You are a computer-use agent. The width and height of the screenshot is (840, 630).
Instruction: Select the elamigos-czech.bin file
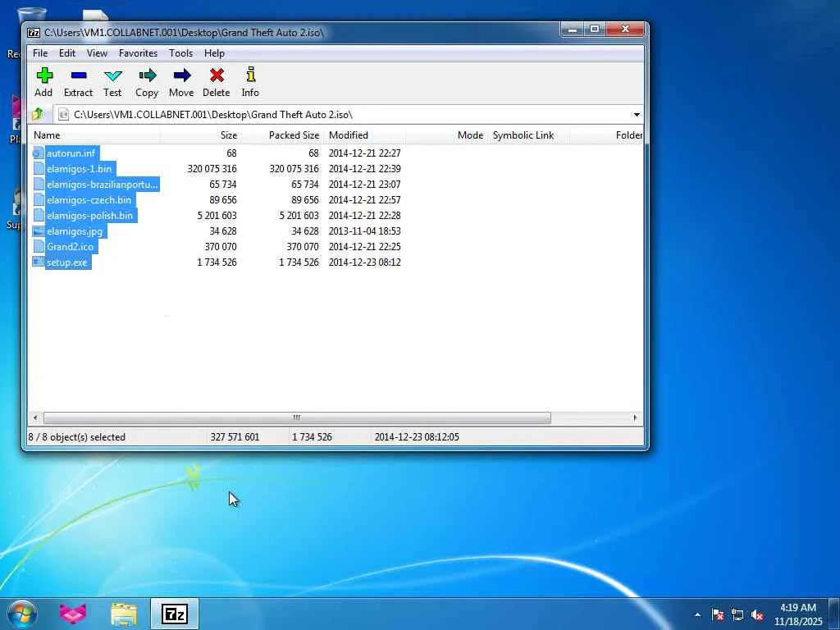89,200
